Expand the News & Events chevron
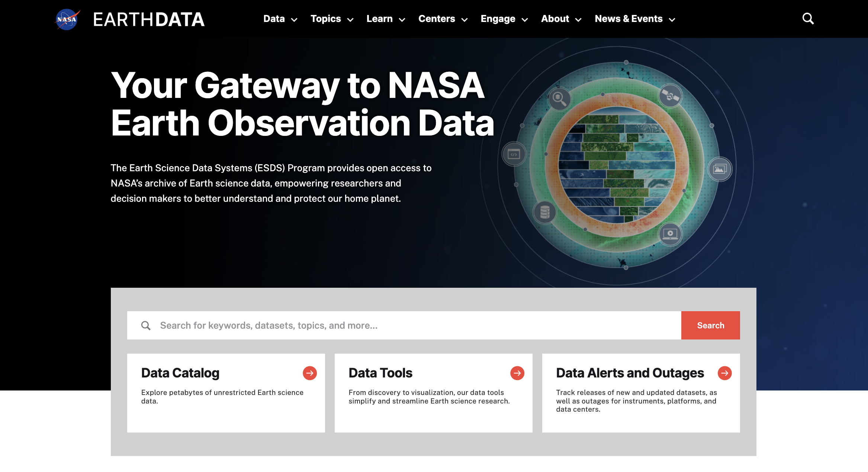Image resolution: width=868 pixels, height=472 pixels. tap(672, 20)
